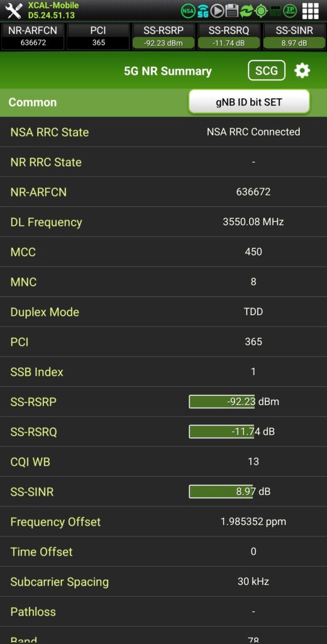The image size is (327, 644).
Task: Tap the IP frame icon
Action: (290, 11)
